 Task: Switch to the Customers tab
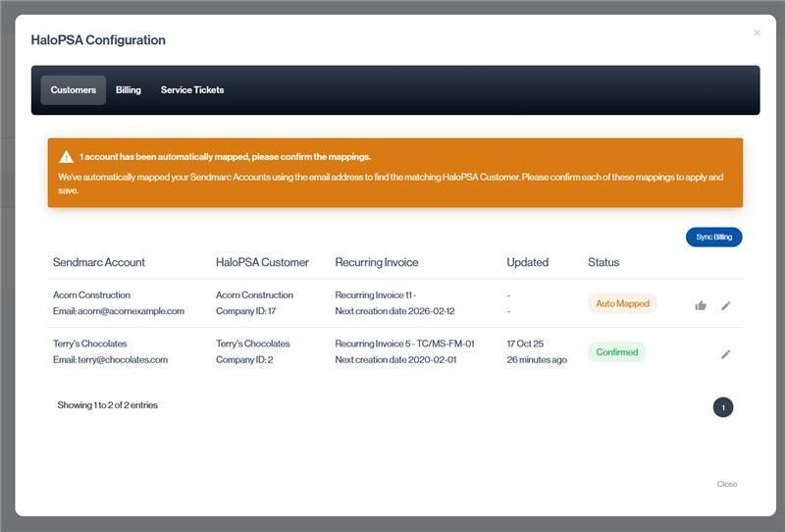74,90
